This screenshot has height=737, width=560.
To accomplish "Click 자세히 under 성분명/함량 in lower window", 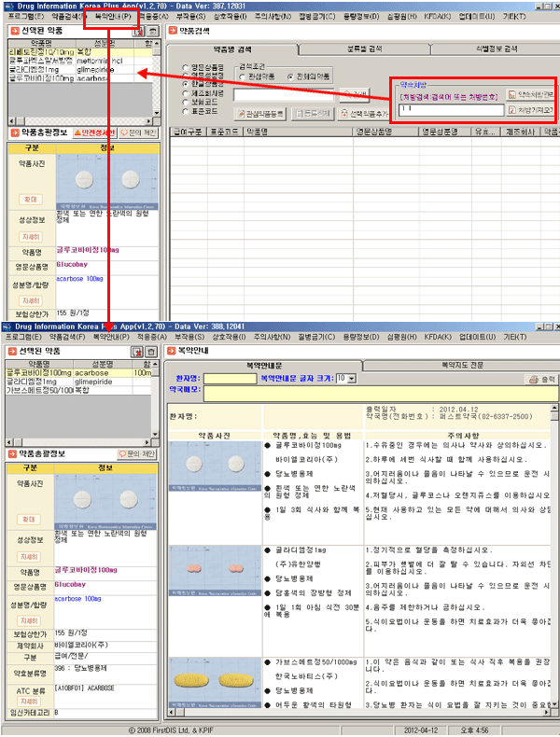I will (29, 621).
